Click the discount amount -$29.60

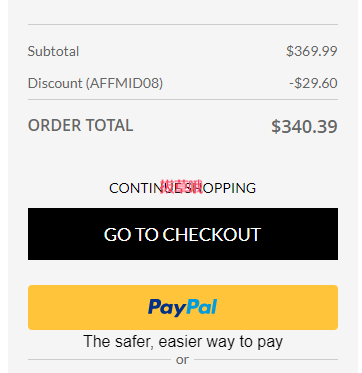tap(313, 83)
